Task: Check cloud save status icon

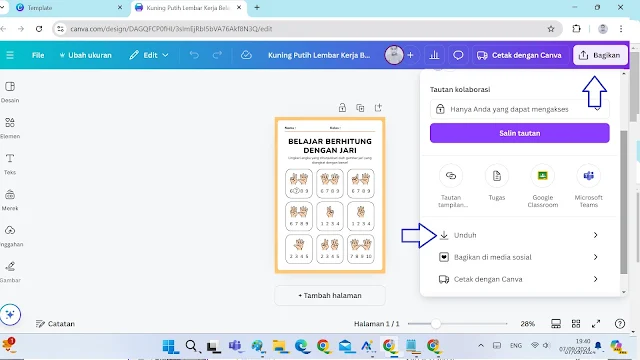Action: pyautogui.click(x=246, y=55)
